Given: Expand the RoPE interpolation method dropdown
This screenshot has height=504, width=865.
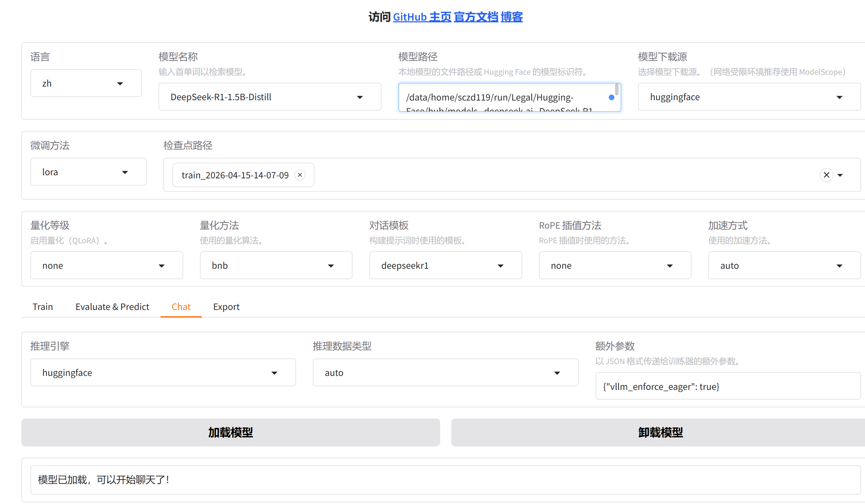Looking at the screenshot, I should [614, 266].
